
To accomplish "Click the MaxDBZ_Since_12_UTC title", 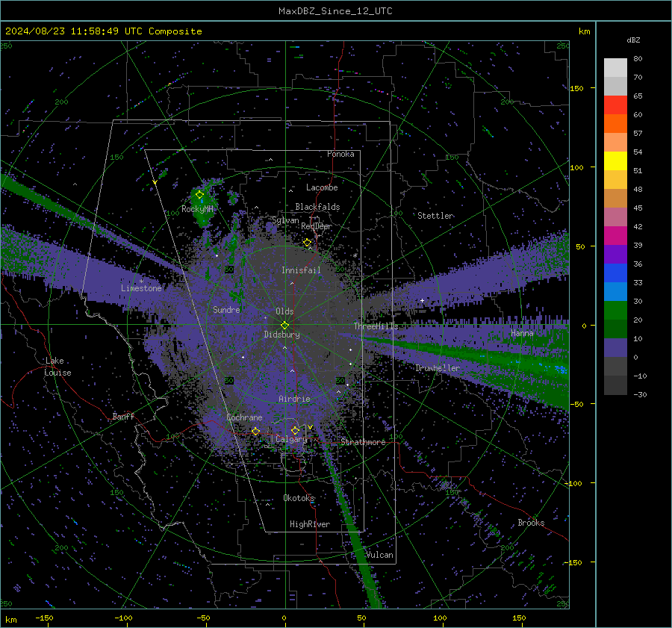I will [335, 11].
